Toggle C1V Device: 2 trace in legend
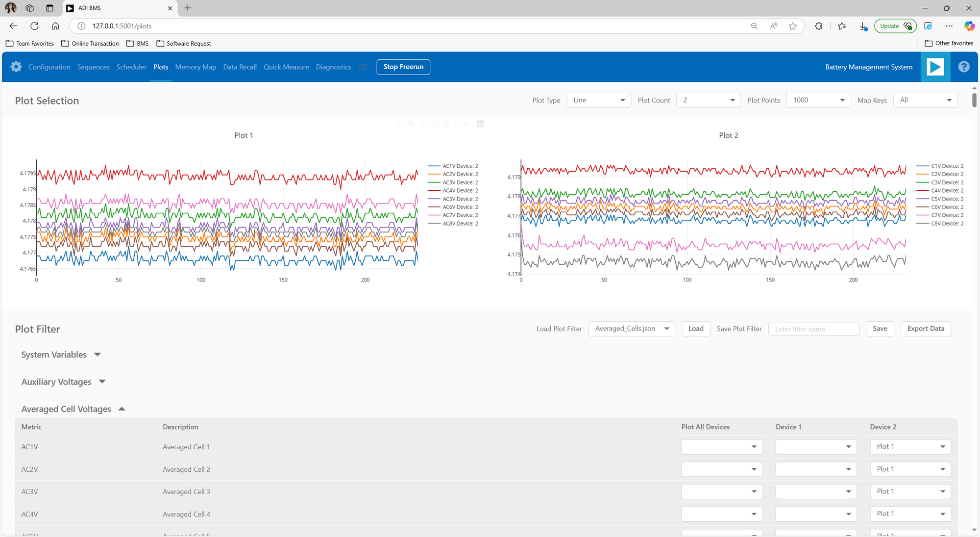 940,166
